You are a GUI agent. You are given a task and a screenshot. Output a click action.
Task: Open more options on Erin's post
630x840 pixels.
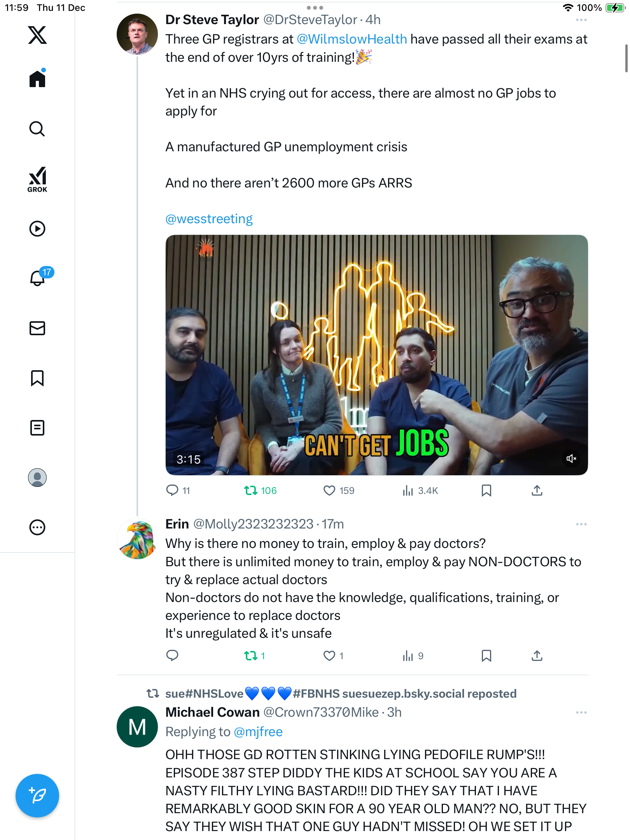(x=581, y=524)
